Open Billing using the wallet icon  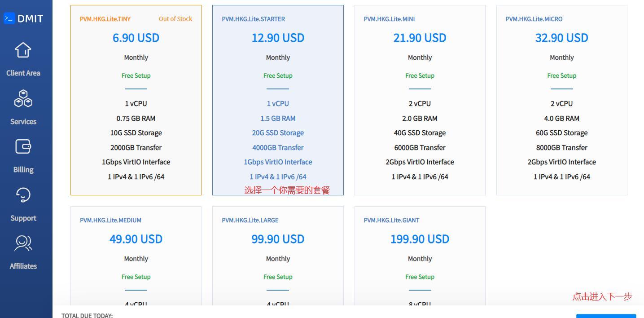coord(23,147)
